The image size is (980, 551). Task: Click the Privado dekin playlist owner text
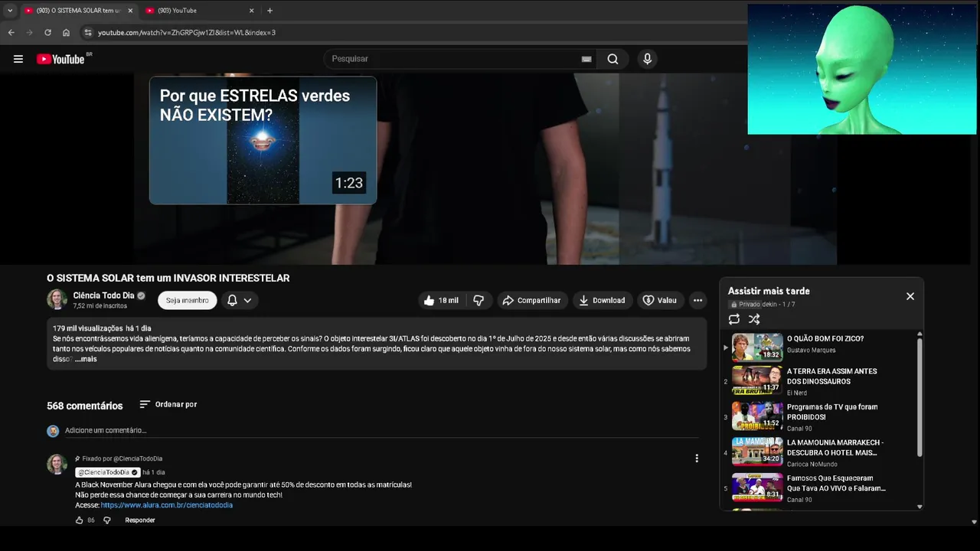pos(767,305)
